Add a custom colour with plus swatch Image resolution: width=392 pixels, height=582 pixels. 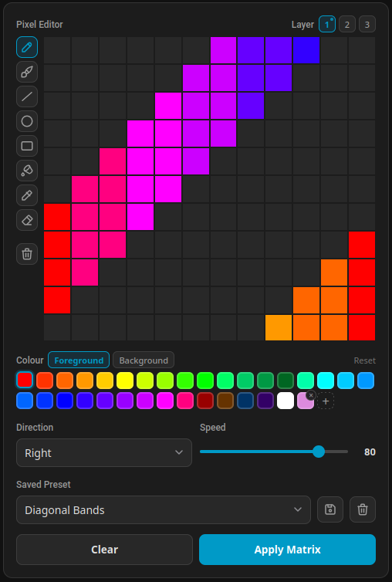click(x=326, y=401)
